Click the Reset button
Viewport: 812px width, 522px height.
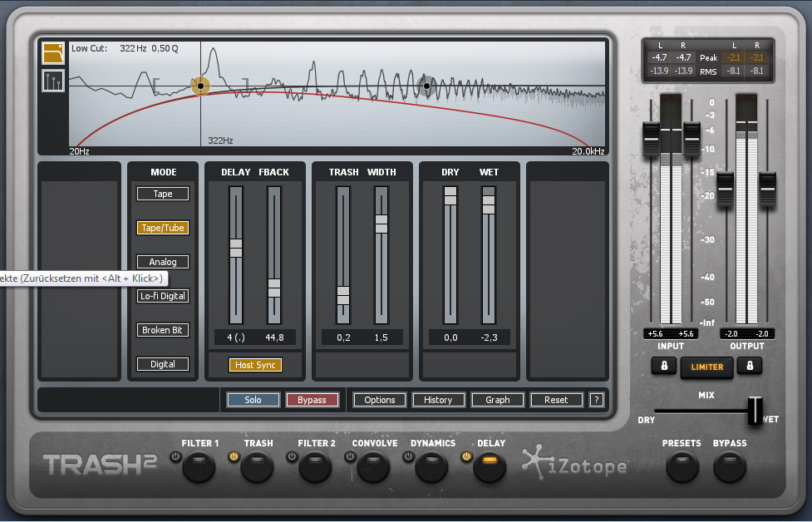click(x=556, y=400)
